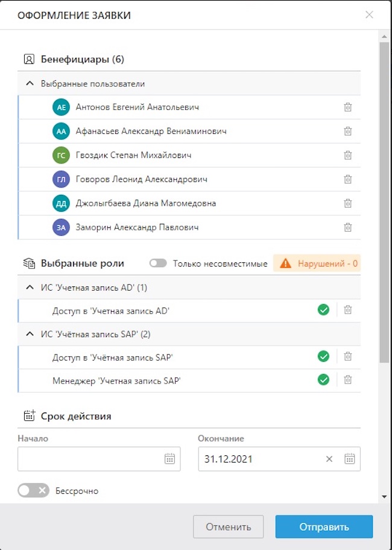The height and width of the screenshot is (550, 392).
Task: Collapse ИС 'Учётная запись SAP' group
Action: [x=30, y=334]
